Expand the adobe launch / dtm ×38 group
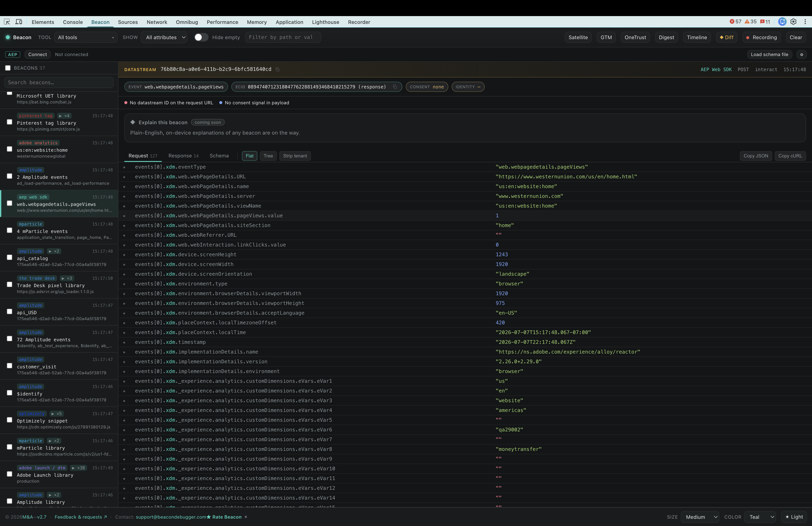 coord(78,468)
